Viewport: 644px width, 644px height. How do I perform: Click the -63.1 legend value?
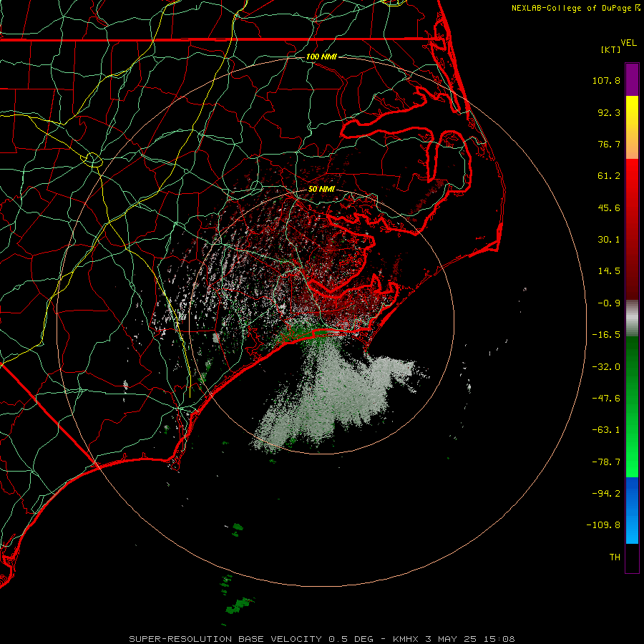pos(606,430)
